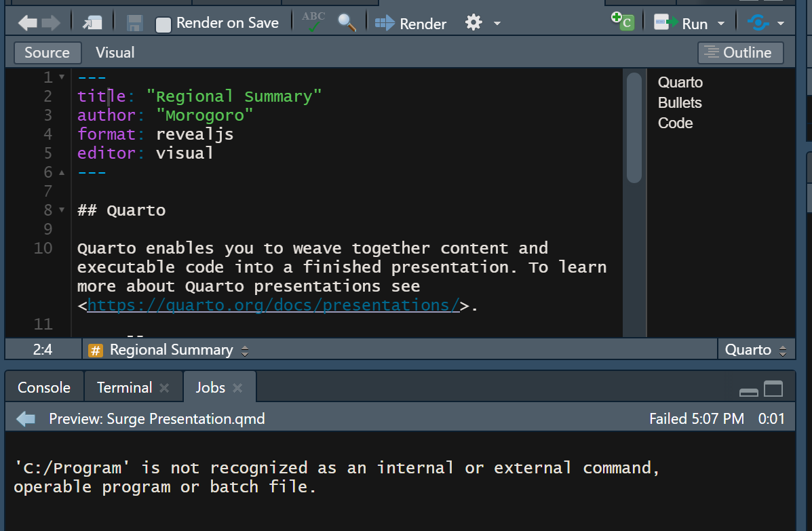812x531 pixels.
Task: Open find and replace magnifier
Action: click(347, 23)
